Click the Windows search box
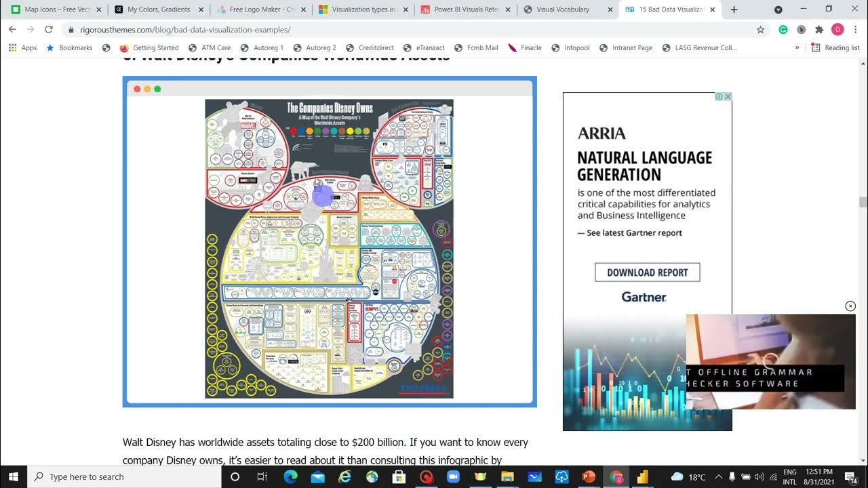 pyautogui.click(x=124, y=476)
